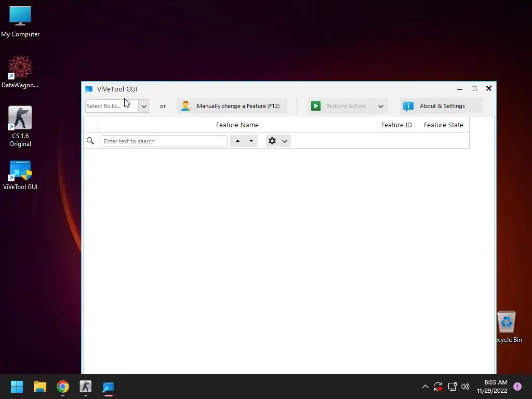This screenshot has height=399, width=532.
Task: Open File Explorer from taskbar
Action: (39, 387)
